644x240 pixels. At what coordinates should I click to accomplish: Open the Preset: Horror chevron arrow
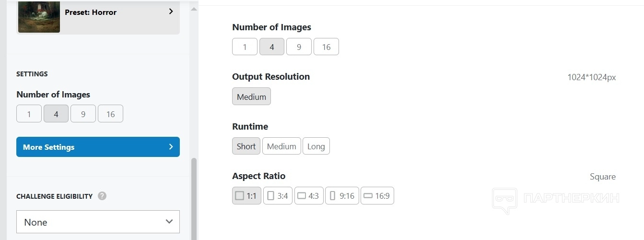(x=171, y=12)
